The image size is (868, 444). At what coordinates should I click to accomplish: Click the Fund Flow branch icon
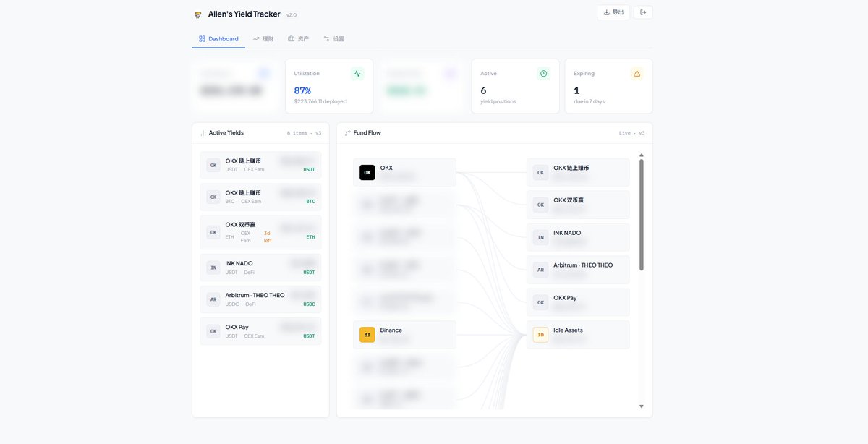click(348, 133)
